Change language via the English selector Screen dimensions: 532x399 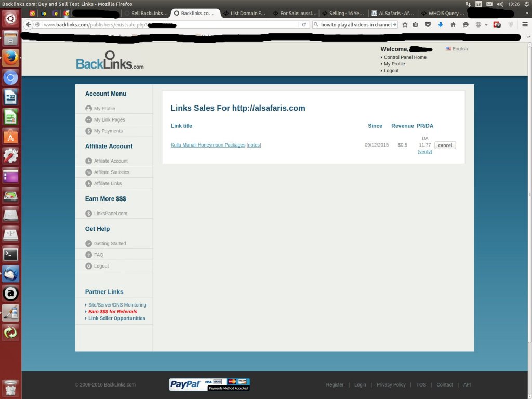tap(457, 49)
